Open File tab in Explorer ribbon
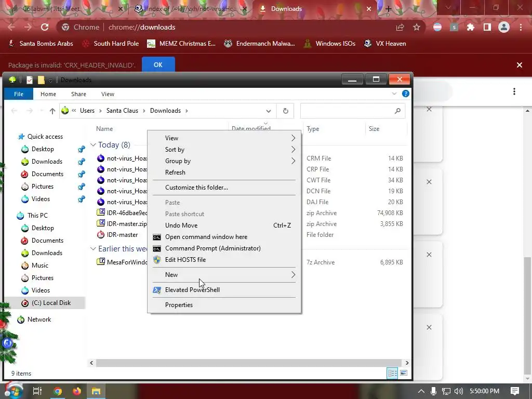The height and width of the screenshot is (399, 532). [x=19, y=94]
